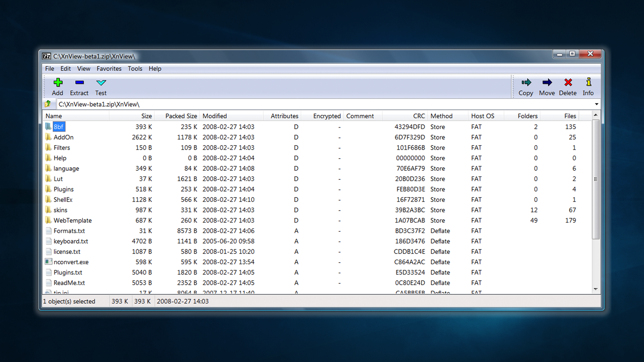Sort by the Size column header
Viewport: 644px width, 362px height.
[x=132, y=116]
